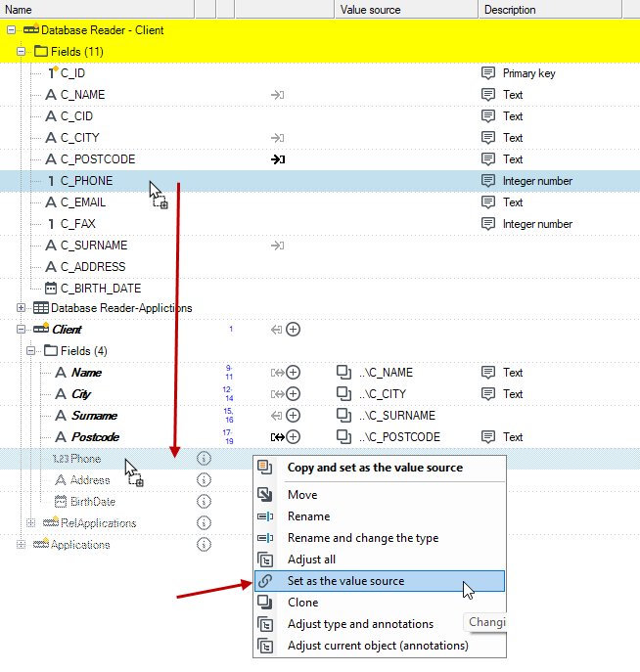The height and width of the screenshot is (672, 640).
Task: Click the Description column header
Action: [x=550, y=10]
